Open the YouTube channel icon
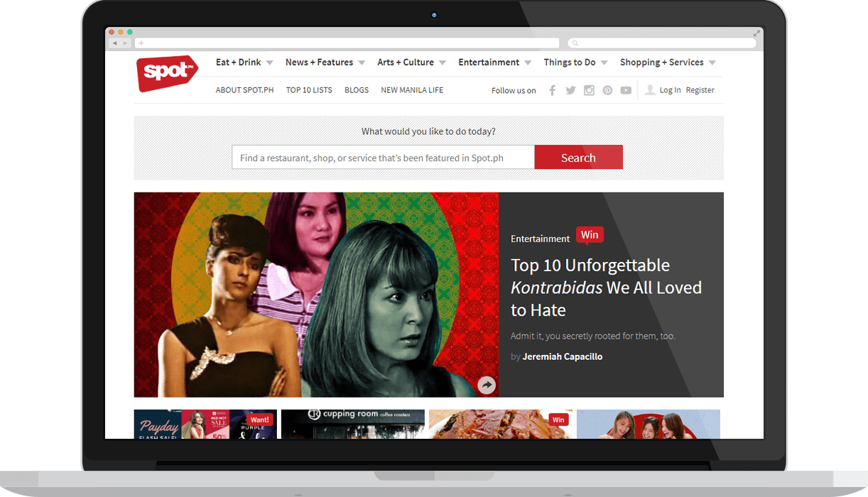The height and width of the screenshot is (497, 868). coord(626,90)
